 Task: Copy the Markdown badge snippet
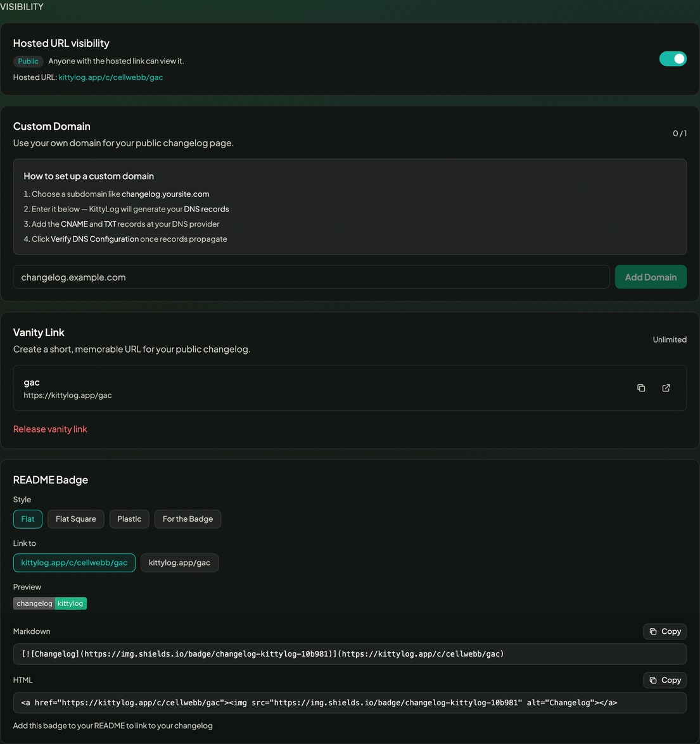pos(665,631)
